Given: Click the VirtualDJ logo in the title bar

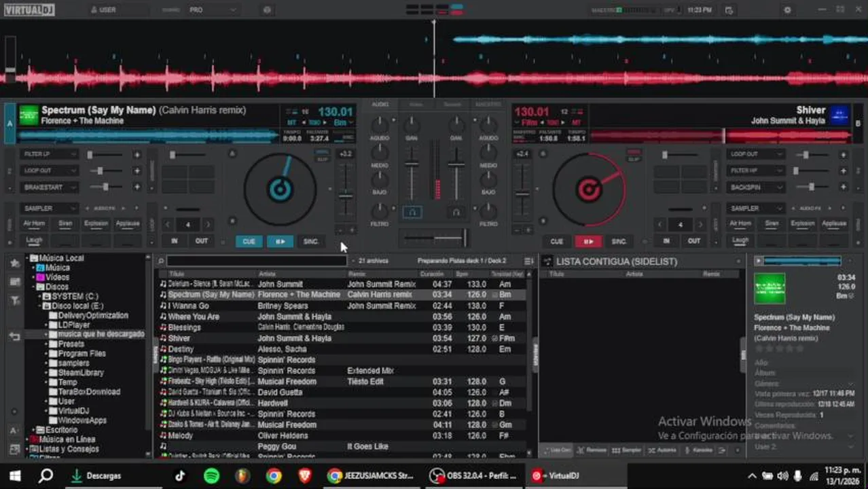Looking at the screenshot, I should [29, 10].
